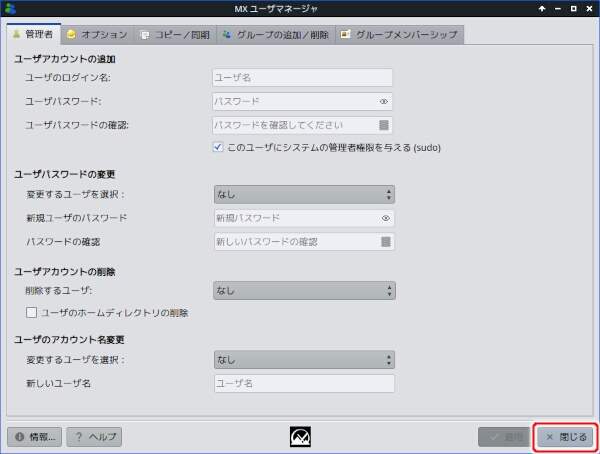
Task: Switch to コピー／同期 tab
Action: [174, 34]
